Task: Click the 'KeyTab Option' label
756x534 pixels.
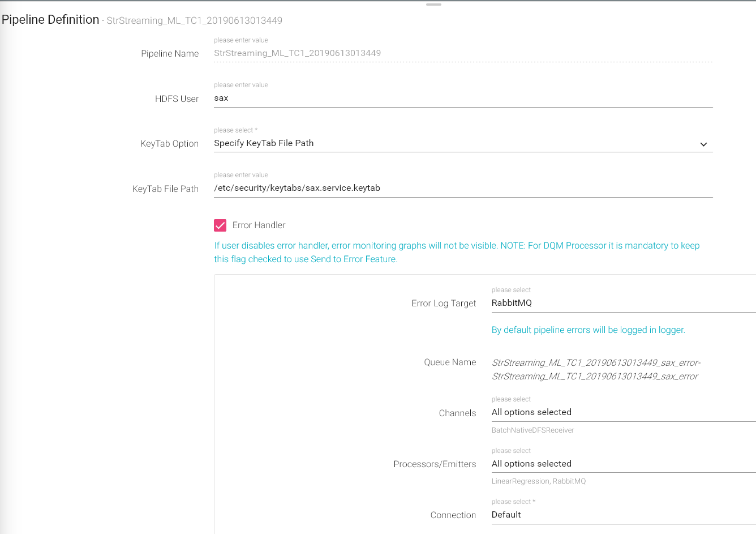Action: (170, 144)
